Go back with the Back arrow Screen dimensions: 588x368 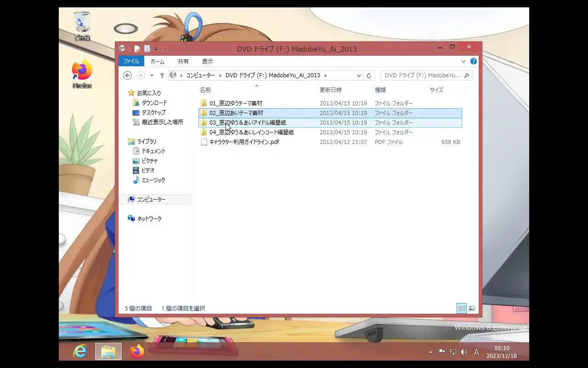[x=128, y=75]
